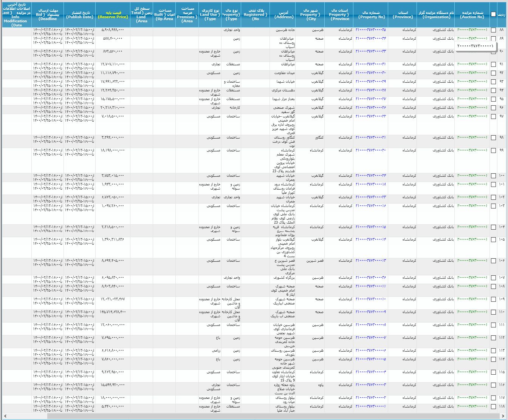The width and height of the screenshot is (508, 420).
Task: Sort by the Organization column header
Action: (x=436, y=15)
